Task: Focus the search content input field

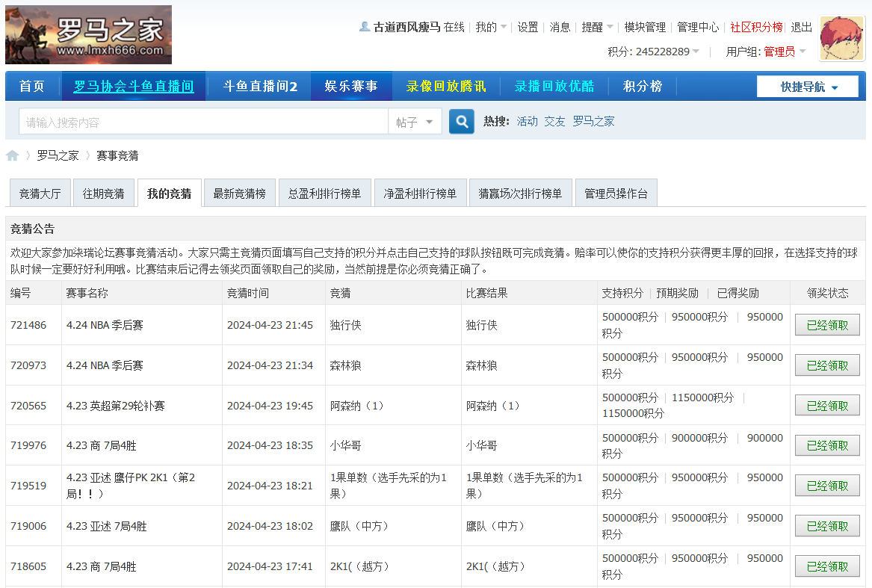Action: coord(202,122)
